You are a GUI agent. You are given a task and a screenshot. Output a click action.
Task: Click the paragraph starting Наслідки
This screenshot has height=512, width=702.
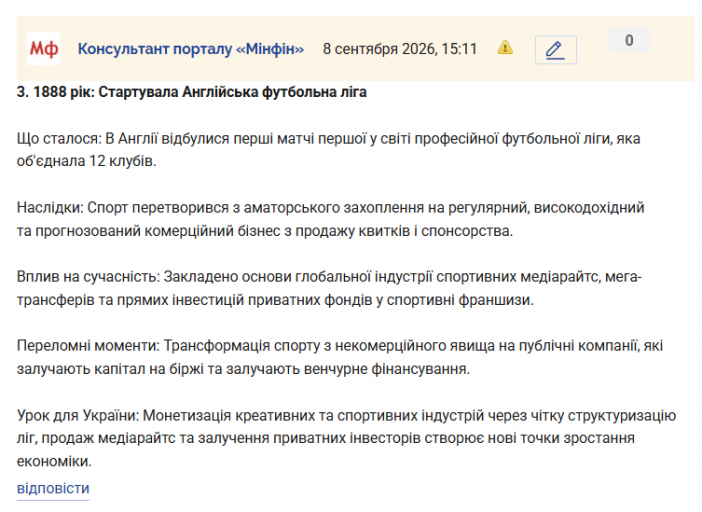click(x=330, y=219)
